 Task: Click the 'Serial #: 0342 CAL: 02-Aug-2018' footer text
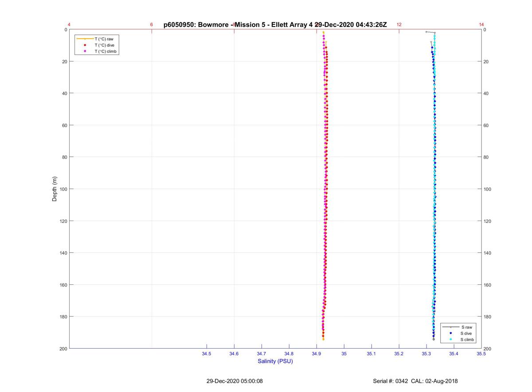click(415, 381)
